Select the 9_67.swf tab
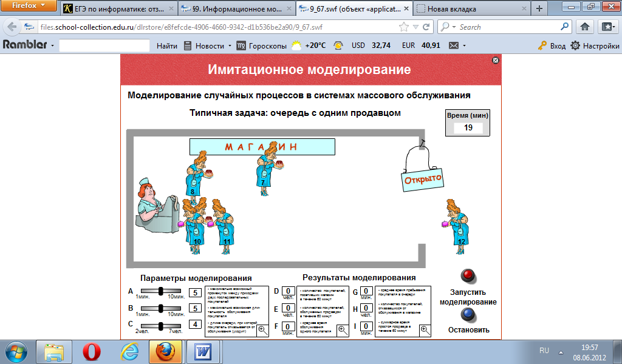The height and width of the screenshot is (364, 622). [x=354, y=8]
